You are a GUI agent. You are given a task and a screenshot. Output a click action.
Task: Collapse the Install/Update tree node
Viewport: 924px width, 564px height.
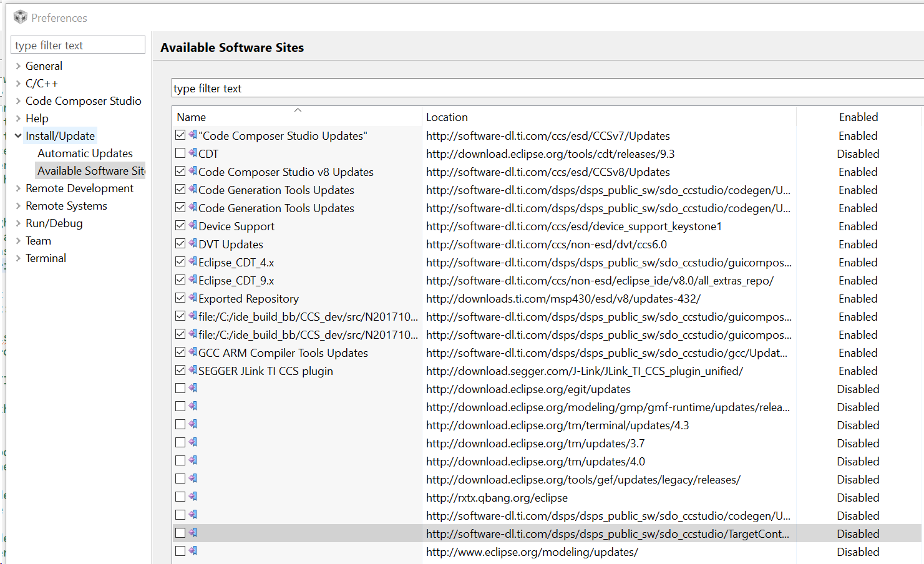pos(18,136)
